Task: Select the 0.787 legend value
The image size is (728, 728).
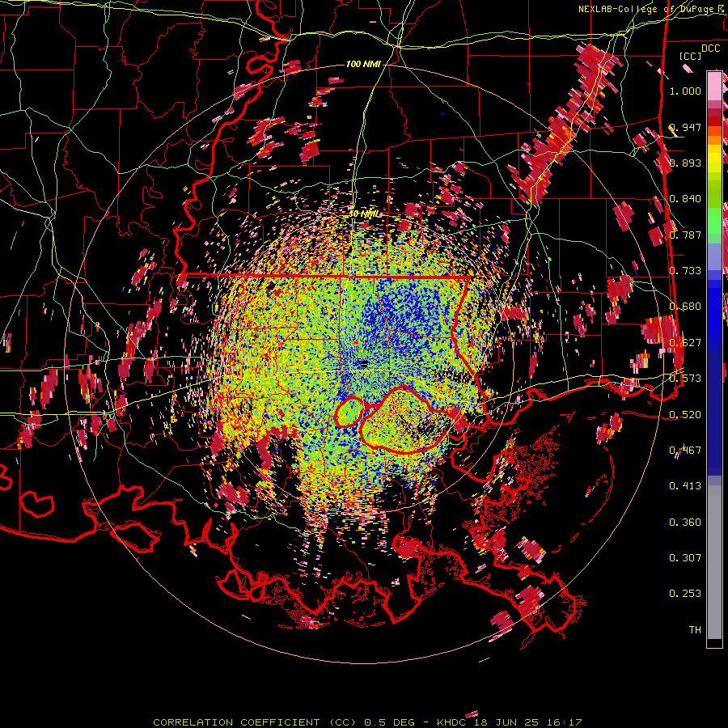Action: click(685, 235)
